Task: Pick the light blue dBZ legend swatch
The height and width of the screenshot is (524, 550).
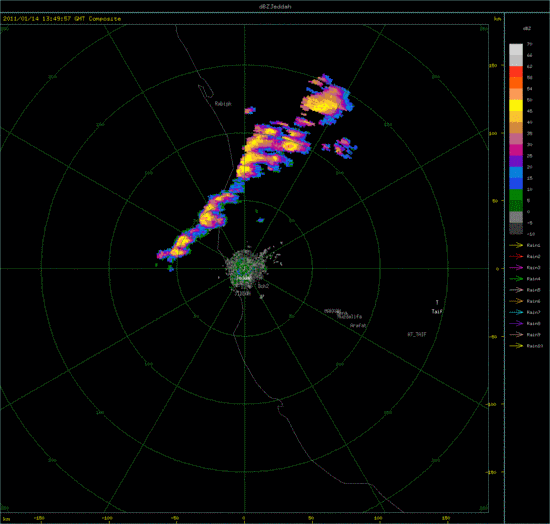Action: click(516, 172)
